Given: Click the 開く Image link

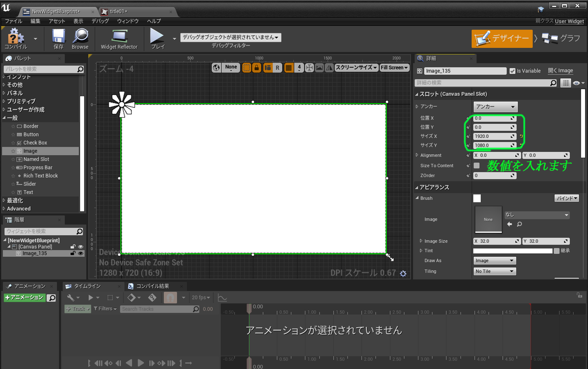Looking at the screenshot, I should [561, 71].
